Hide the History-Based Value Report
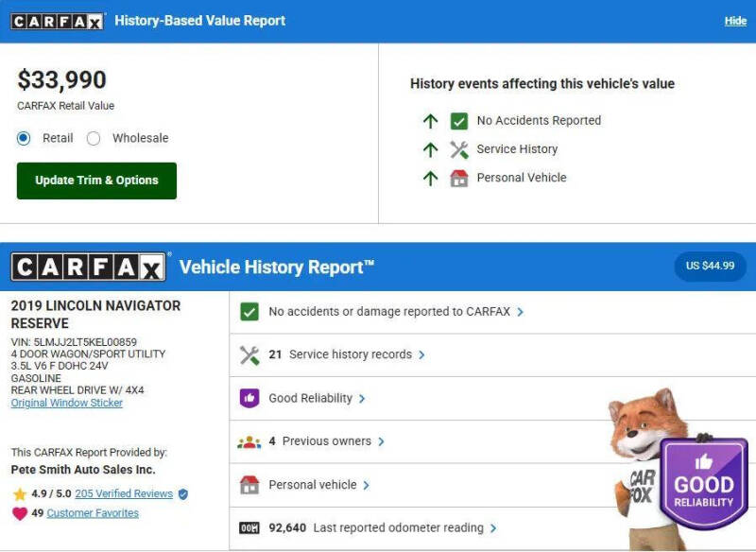 [x=735, y=21]
